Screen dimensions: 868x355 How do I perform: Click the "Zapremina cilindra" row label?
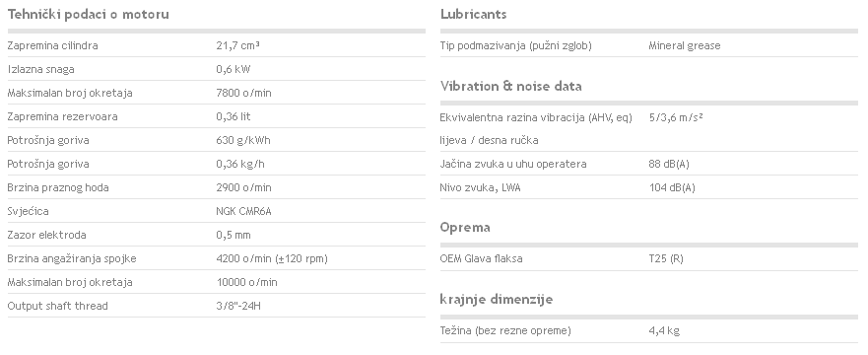tap(52, 46)
